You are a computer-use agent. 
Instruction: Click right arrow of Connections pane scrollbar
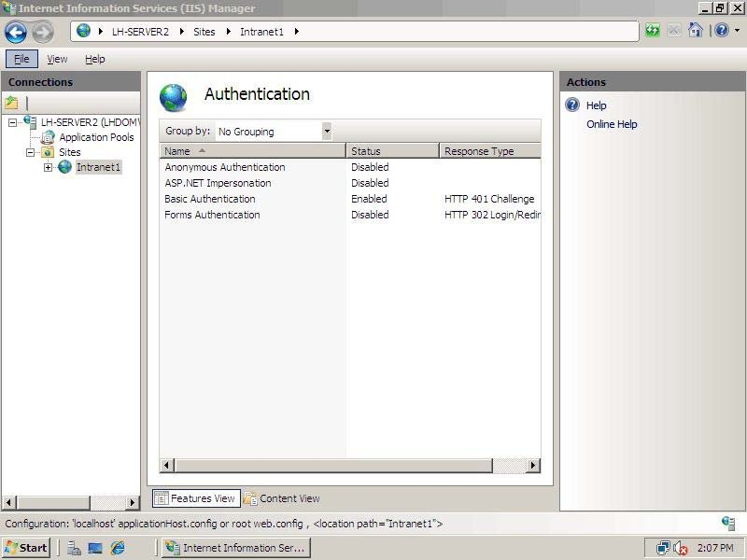click(133, 502)
